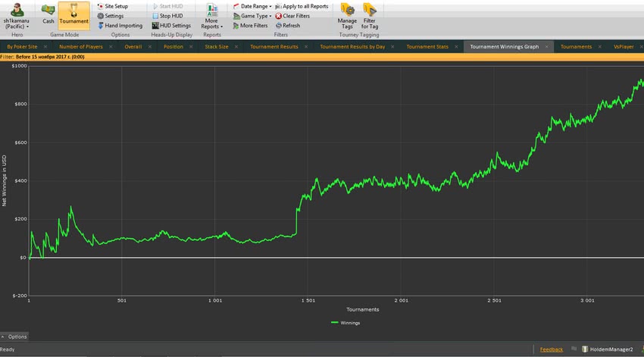
Task: Click the '1 501' x-axis label
Action: [308, 301]
